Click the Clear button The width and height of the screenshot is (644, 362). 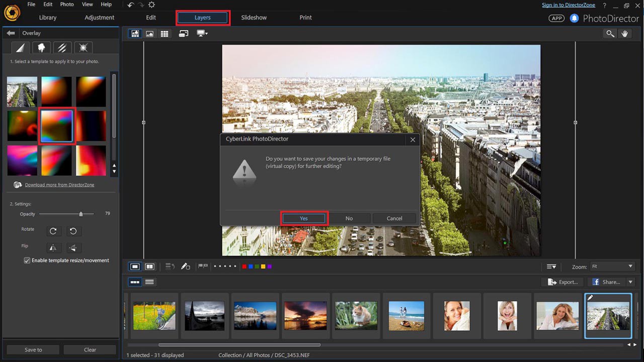point(90,350)
